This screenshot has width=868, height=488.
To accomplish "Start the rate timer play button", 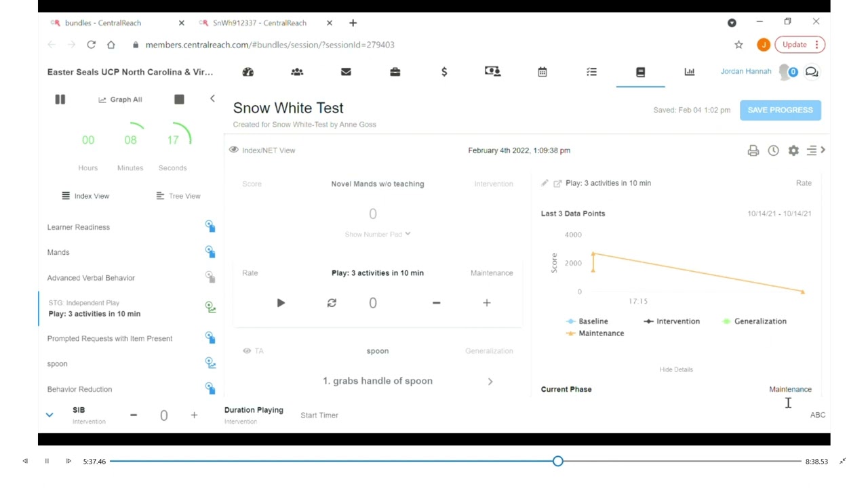I will 281,303.
